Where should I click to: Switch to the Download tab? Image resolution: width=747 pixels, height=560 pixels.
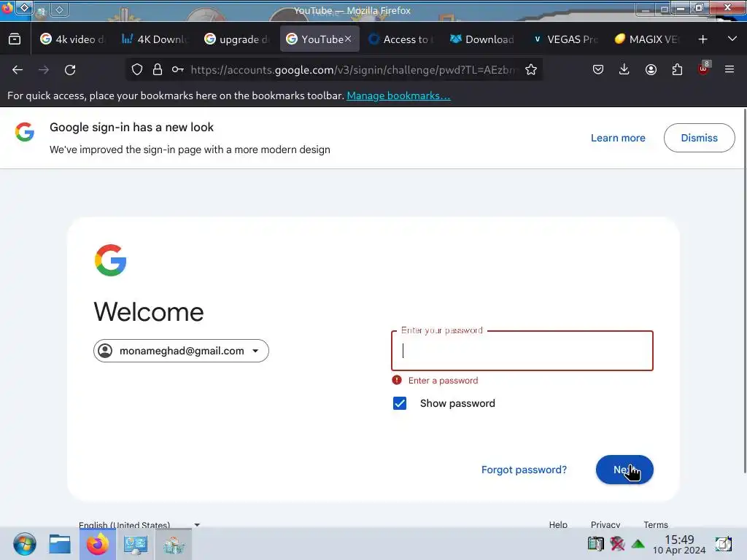[x=483, y=39]
